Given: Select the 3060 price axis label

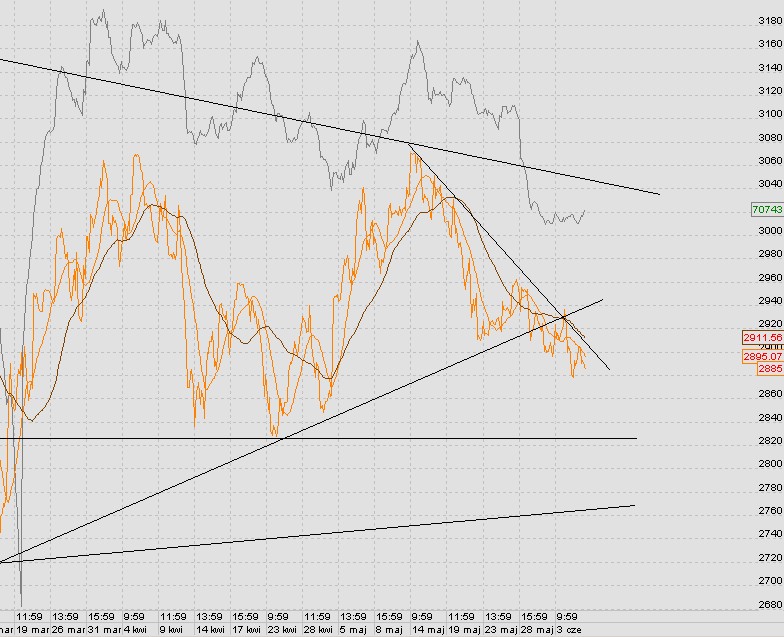Looking at the screenshot, I should pos(770,160).
